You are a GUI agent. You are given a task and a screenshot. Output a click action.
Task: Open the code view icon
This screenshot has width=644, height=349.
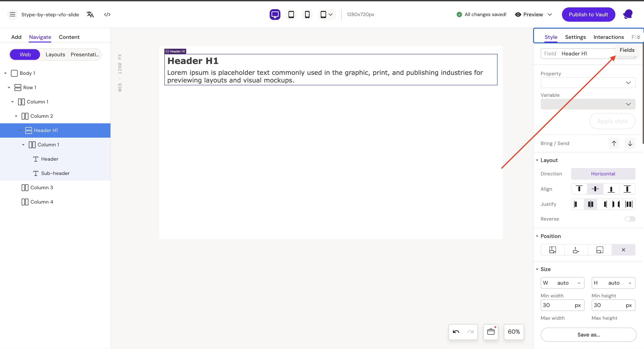click(107, 15)
